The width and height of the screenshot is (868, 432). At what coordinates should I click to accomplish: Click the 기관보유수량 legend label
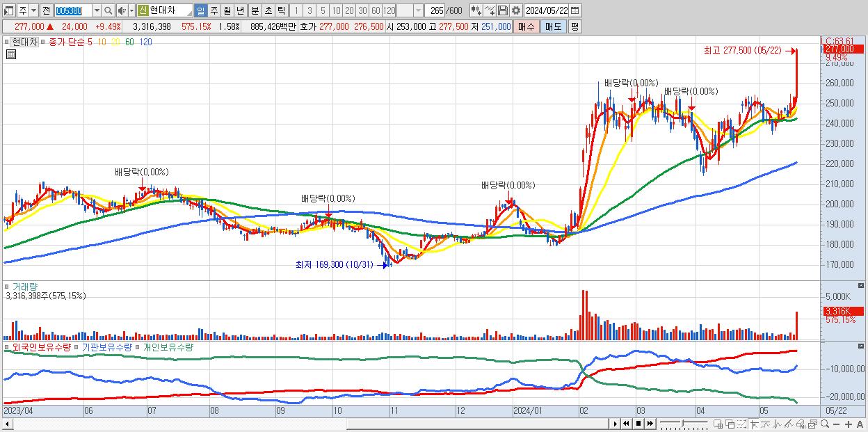(x=106, y=346)
